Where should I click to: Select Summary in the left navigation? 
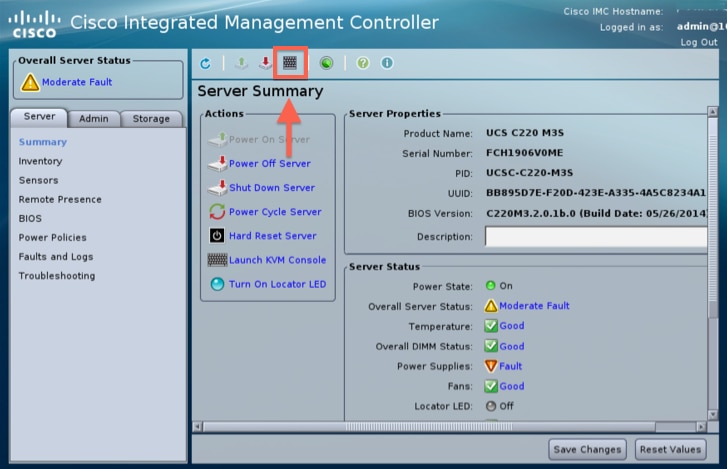(x=43, y=142)
